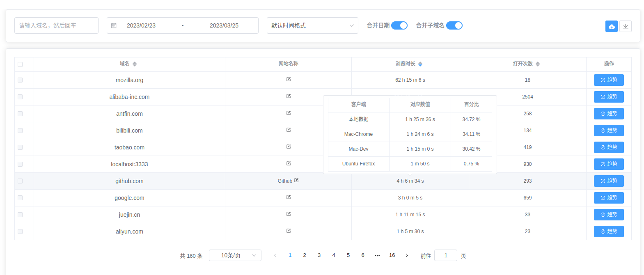Click edit icon next to Github name

coord(296,180)
